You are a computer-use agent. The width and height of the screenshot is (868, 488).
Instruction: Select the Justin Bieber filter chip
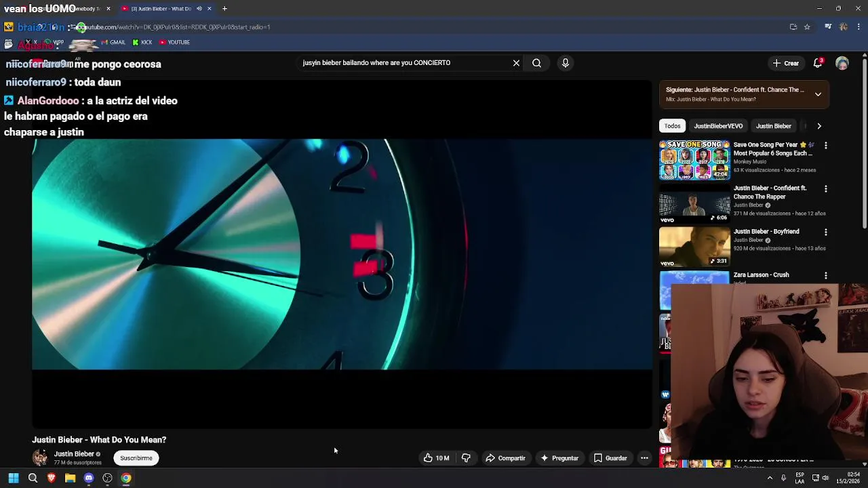coord(773,126)
